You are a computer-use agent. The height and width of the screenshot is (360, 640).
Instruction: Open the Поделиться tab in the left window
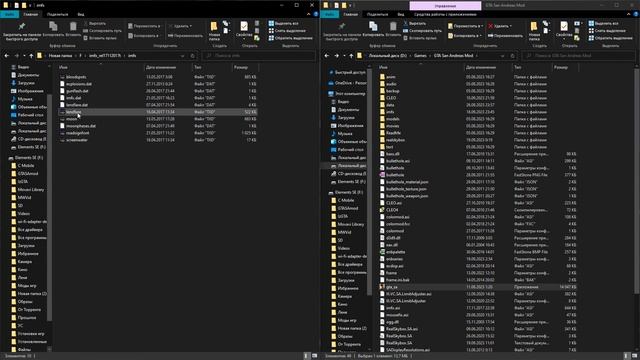[58, 14]
